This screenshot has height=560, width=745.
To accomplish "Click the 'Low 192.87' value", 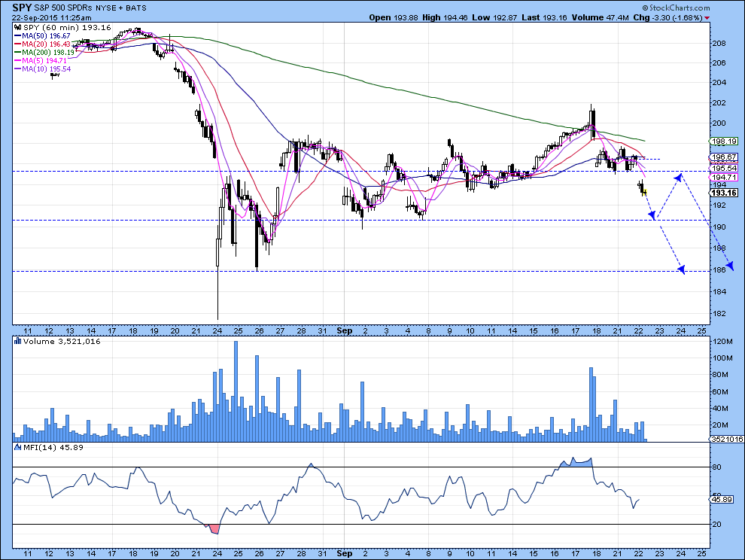I will (x=494, y=17).
